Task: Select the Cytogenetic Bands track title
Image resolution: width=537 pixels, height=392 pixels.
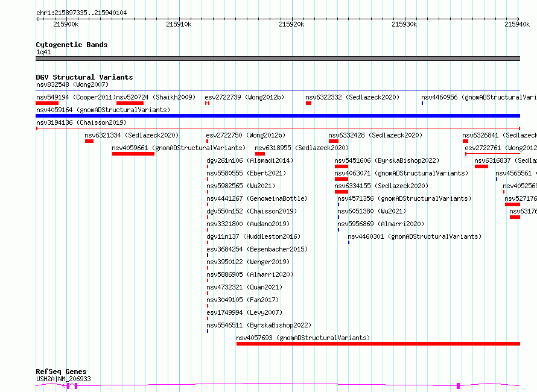Action: 72,45
